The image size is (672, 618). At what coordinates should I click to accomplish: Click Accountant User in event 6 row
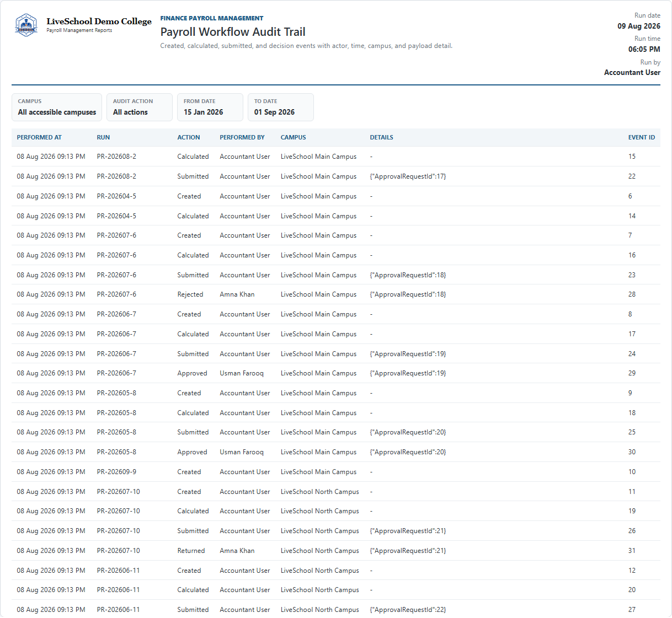(x=245, y=196)
